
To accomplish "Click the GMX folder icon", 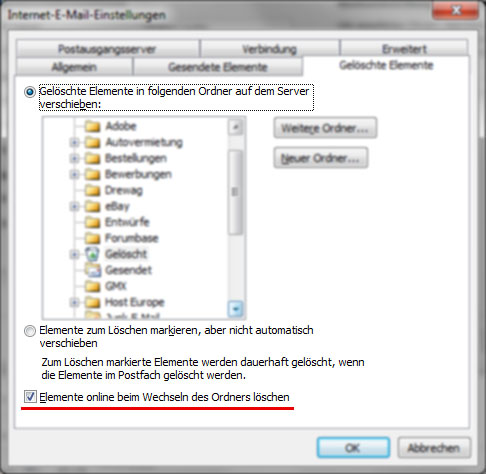I will click(92, 286).
